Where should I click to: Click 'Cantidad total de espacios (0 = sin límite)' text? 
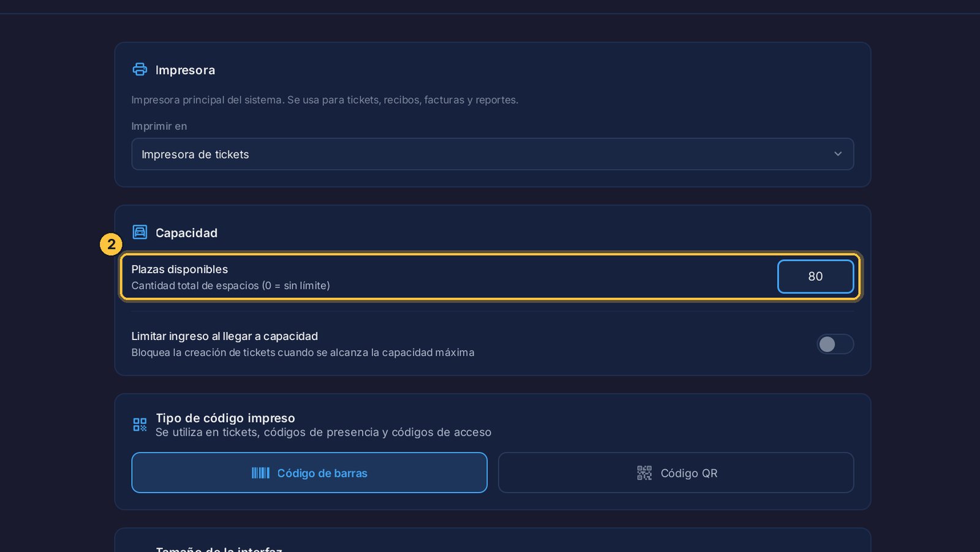coord(230,285)
